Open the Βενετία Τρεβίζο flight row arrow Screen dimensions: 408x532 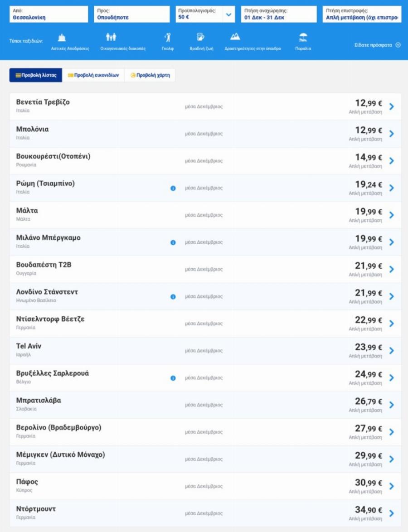[392, 106]
